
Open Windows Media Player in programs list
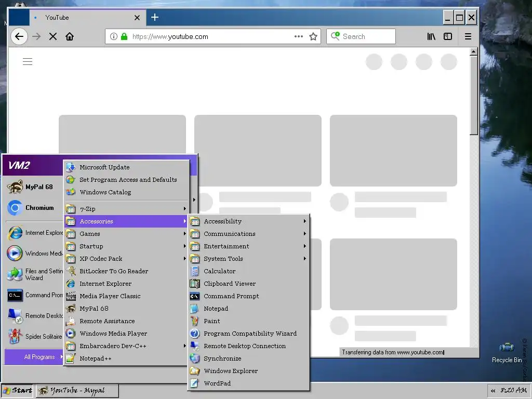(126, 334)
